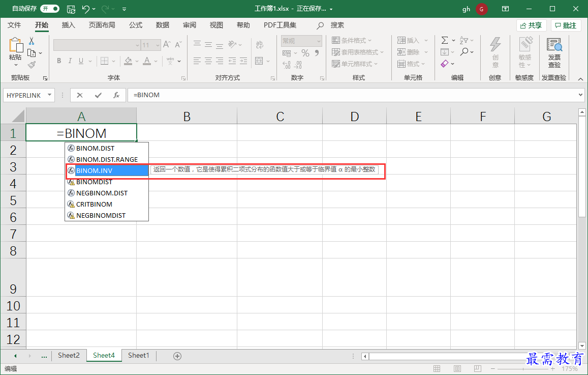588x375 pixels.
Task: Select BINOM.DIST.RANGE in autocomplete list
Action: click(x=107, y=160)
